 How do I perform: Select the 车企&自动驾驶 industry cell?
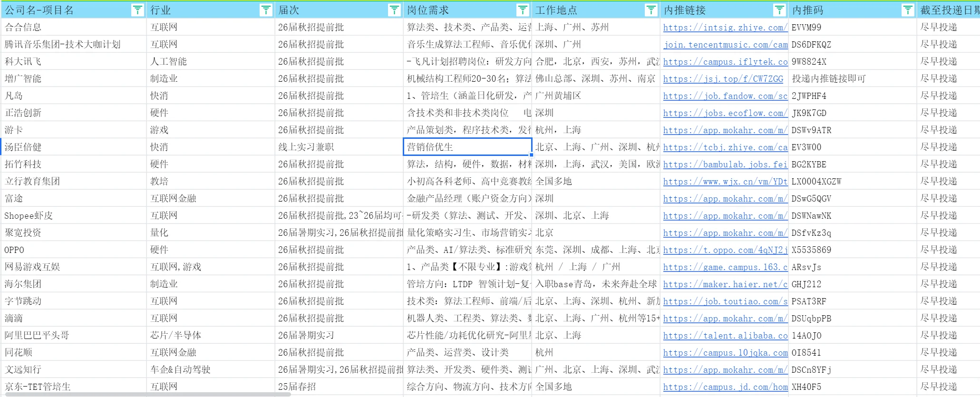pyautogui.click(x=211, y=370)
